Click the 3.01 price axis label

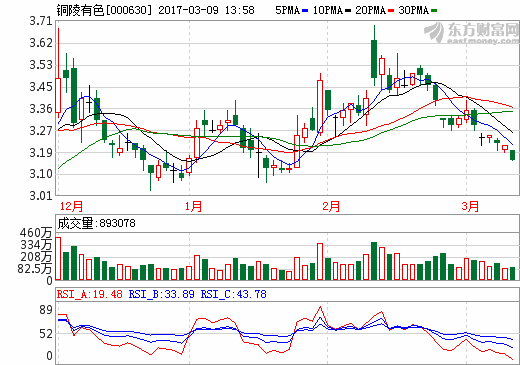coord(41,196)
